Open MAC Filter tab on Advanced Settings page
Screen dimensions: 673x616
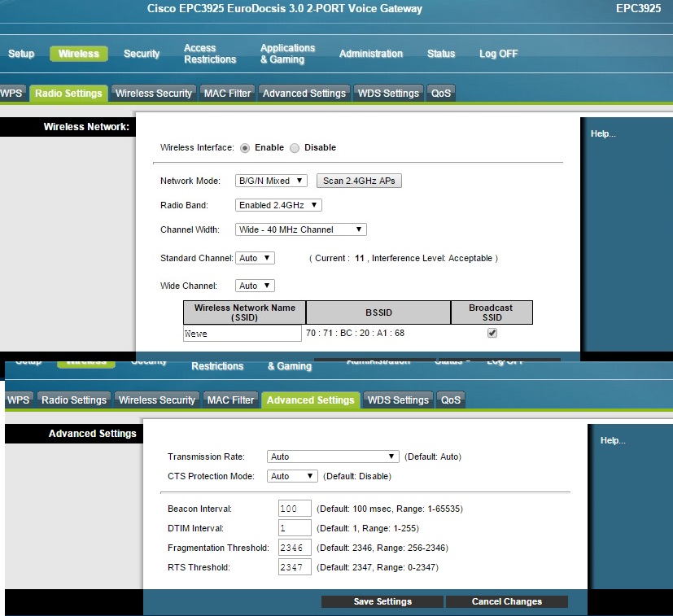coord(230,400)
